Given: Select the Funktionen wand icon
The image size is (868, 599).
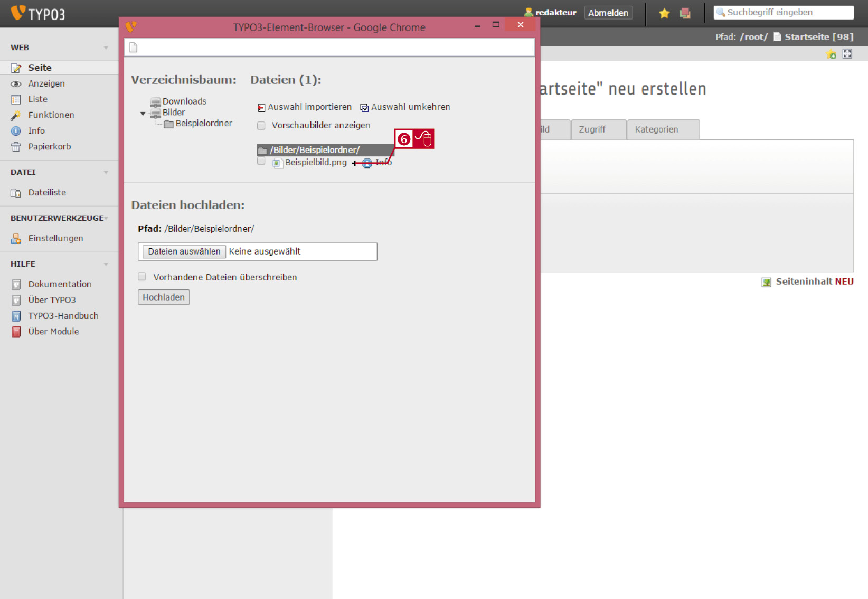Looking at the screenshot, I should (16, 115).
